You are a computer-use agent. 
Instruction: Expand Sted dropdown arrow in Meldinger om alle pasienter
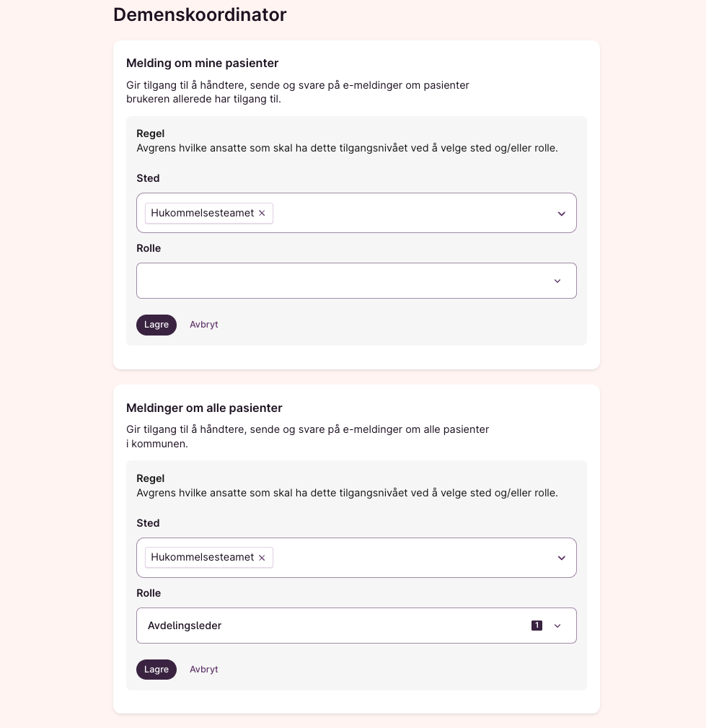coord(561,558)
